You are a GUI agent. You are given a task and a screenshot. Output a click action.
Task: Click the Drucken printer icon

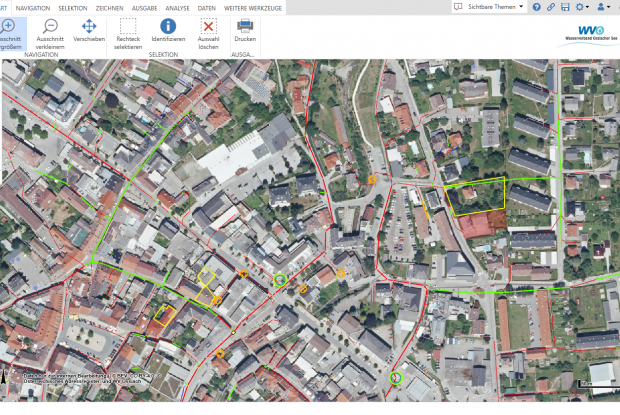[245, 32]
